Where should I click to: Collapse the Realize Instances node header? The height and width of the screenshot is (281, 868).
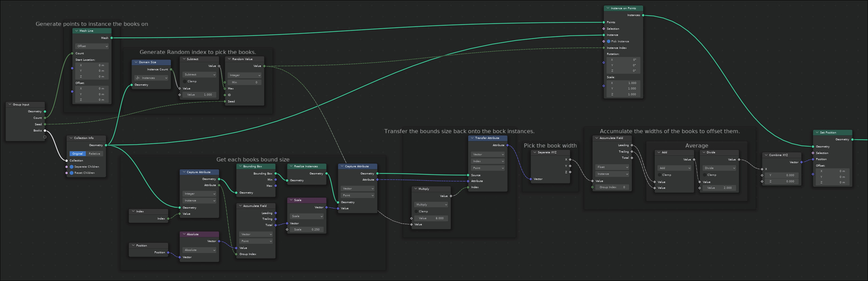(291, 166)
